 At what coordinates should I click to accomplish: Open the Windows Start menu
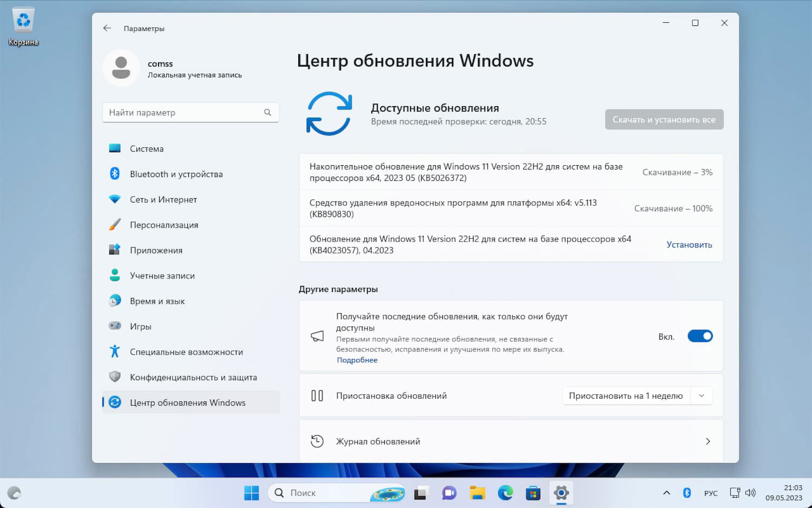coord(251,493)
